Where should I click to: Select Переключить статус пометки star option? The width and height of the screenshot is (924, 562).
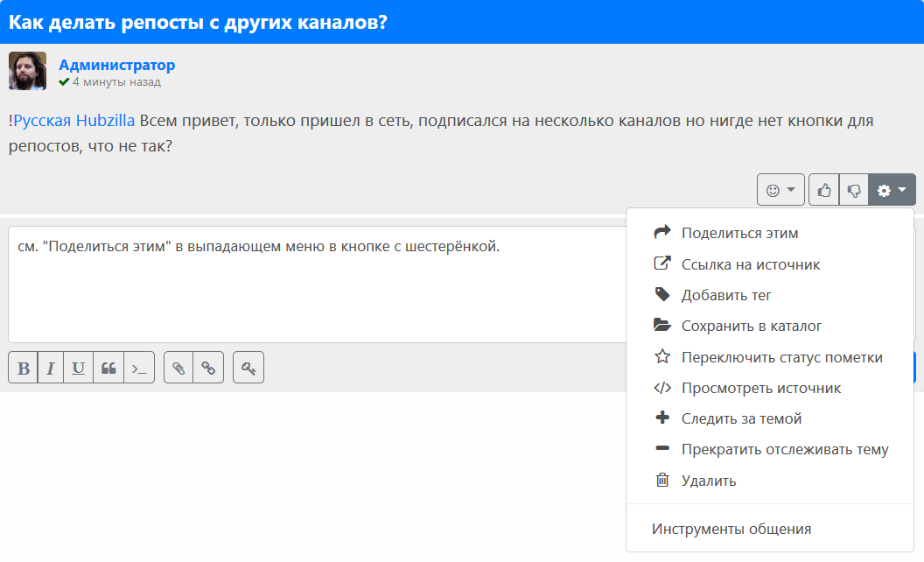(781, 357)
